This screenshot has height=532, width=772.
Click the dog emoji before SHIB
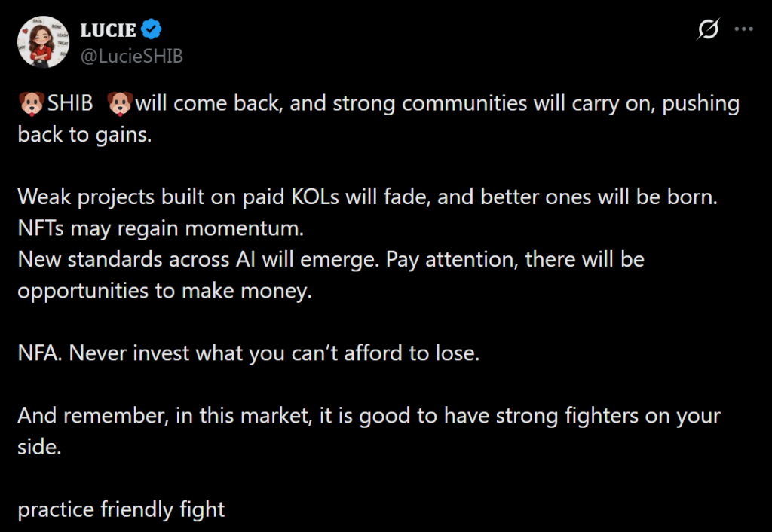tap(30, 103)
